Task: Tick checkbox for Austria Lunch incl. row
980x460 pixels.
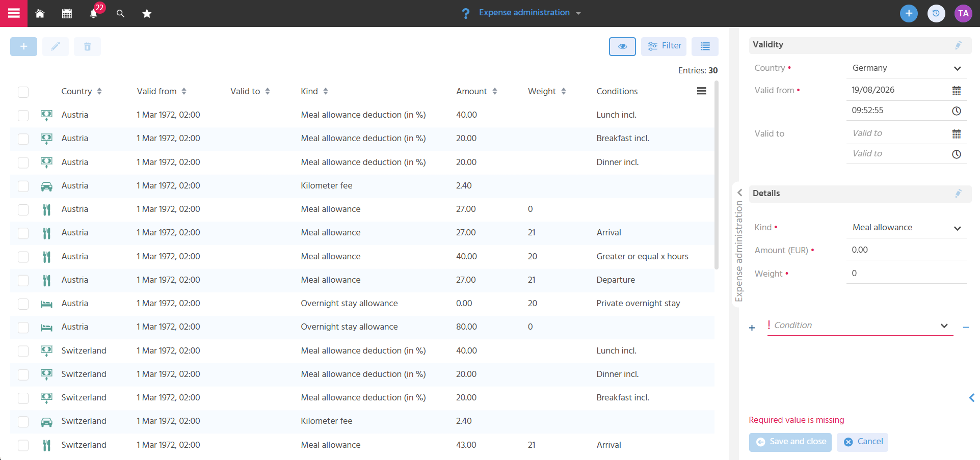Action: tap(23, 116)
